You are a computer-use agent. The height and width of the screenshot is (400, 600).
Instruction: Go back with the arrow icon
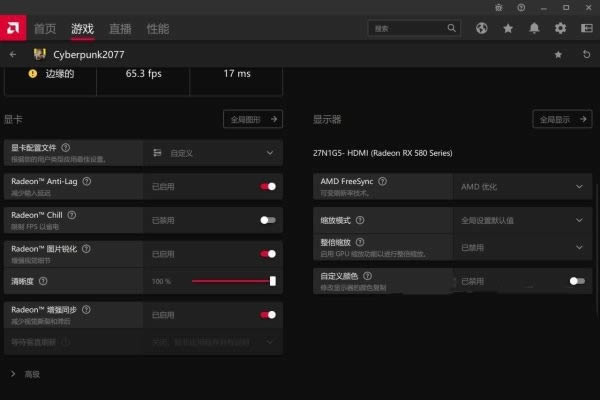(x=13, y=55)
